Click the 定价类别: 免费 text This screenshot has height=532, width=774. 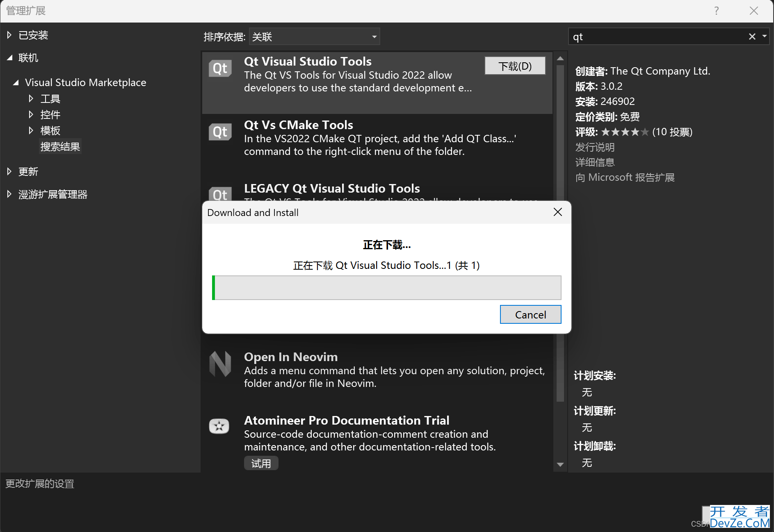[x=607, y=117]
